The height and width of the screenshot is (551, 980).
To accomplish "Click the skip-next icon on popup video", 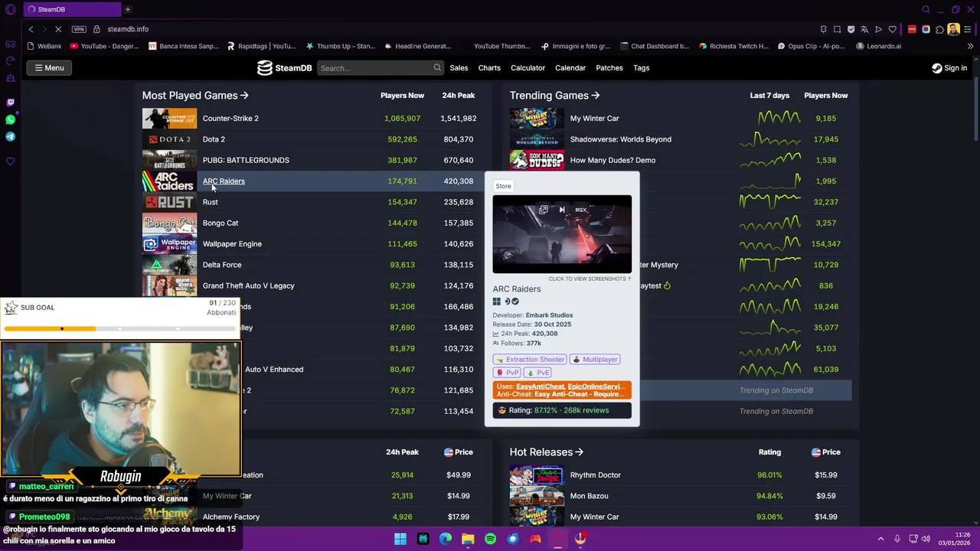I will 562,210.
